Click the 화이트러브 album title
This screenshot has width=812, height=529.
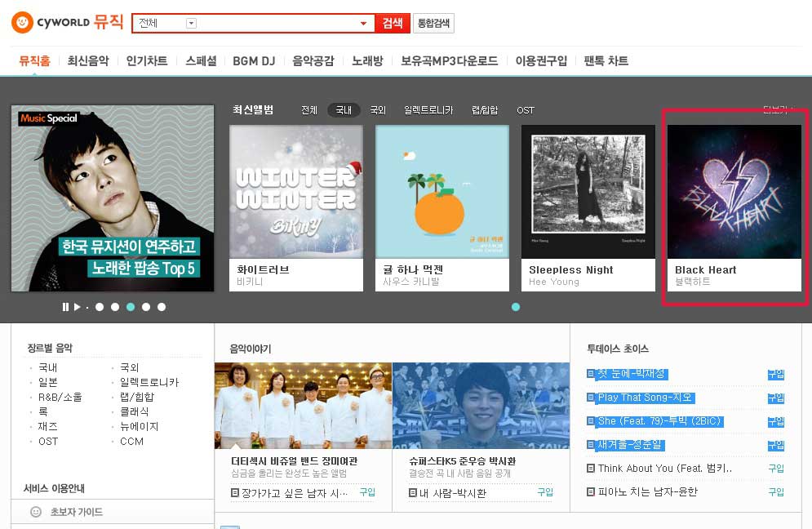coord(263,270)
